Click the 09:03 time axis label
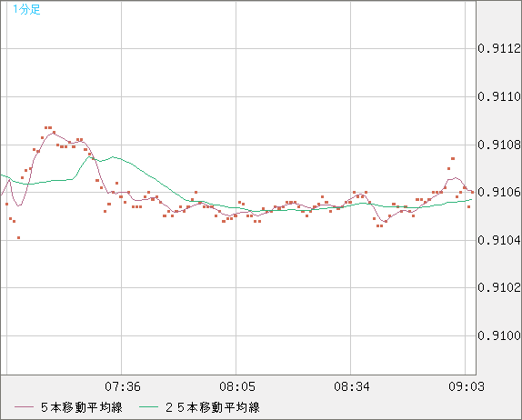Image resolution: width=522 pixels, height=420 pixels. pos(466,386)
